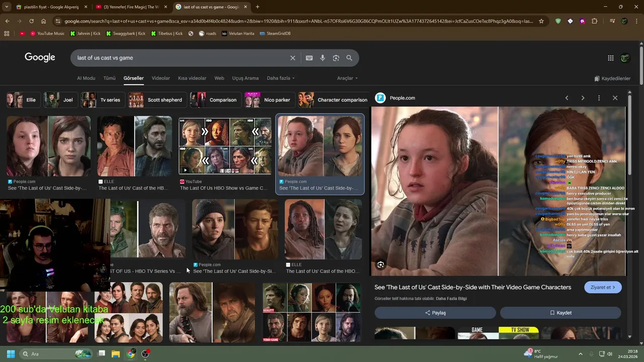Image resolution: width=644 pixels, height=362 pixels.
Task: Open the SteamGridDB bookmark
Action: tap(275, 33)
